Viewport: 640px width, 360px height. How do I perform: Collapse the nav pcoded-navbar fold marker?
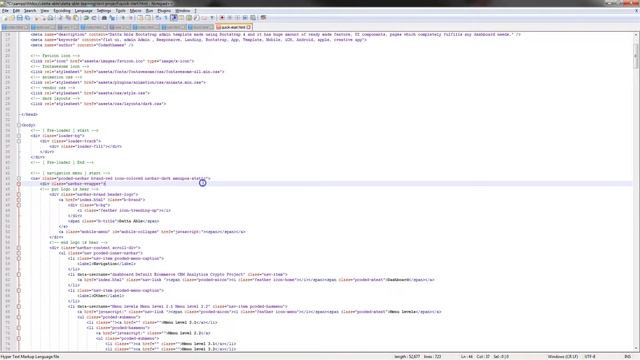19,178
